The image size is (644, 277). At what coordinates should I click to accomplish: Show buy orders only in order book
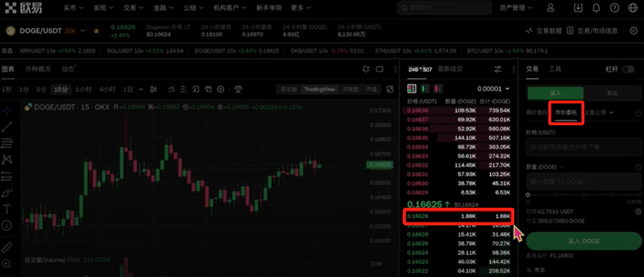tap(425, 89)
